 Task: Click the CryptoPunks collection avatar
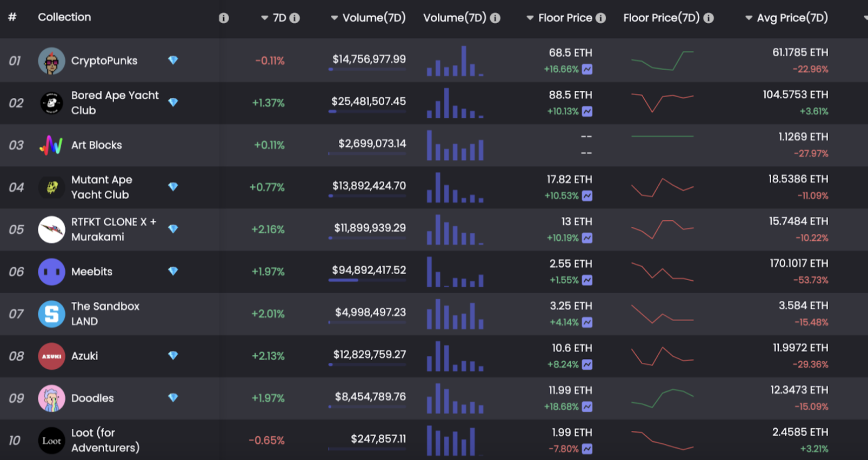coord(51,61)
